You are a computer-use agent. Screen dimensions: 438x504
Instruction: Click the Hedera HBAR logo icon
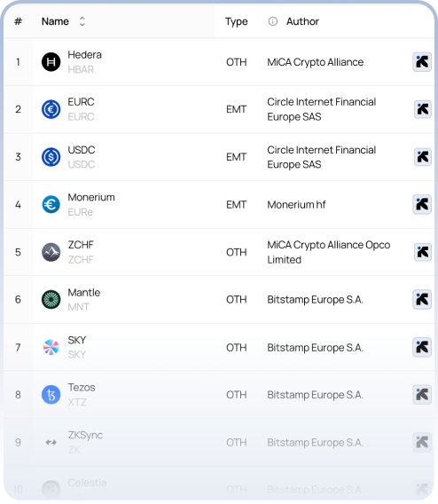(51, 62)
